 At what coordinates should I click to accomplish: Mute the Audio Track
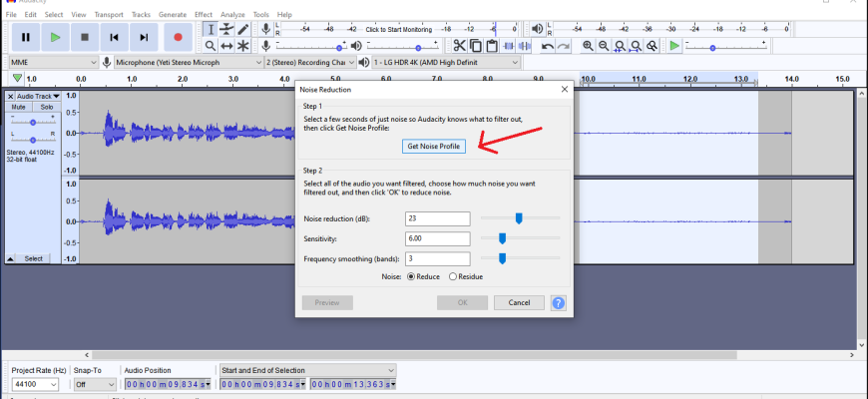click(x=19, y=106)
